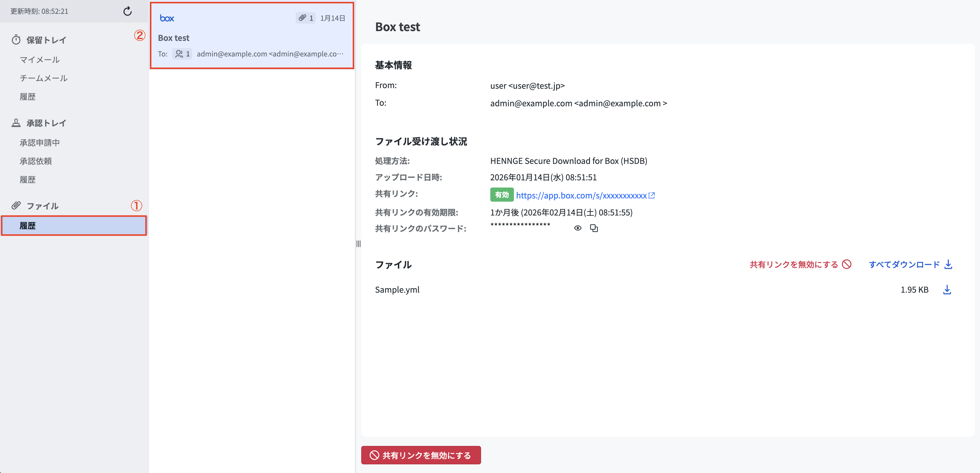Screen dimensions: 980x473
Task: Click the recipients count icon in mail item
Action: pos(182,54)
